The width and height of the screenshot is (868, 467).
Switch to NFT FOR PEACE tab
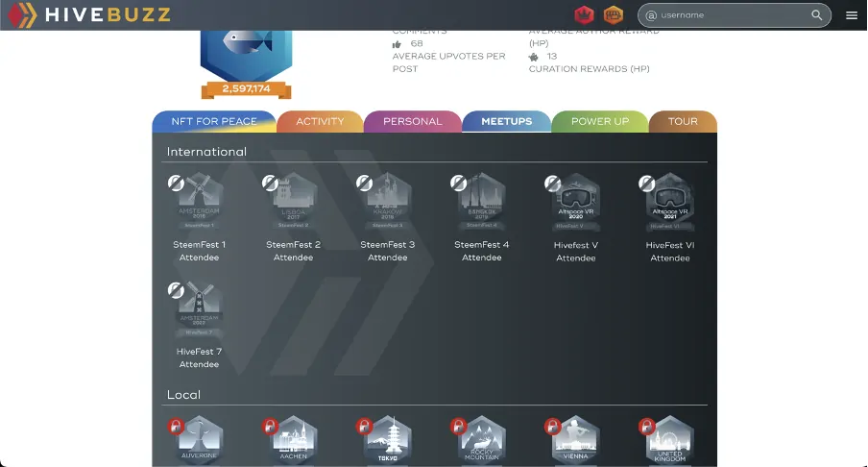coord(214,121)
